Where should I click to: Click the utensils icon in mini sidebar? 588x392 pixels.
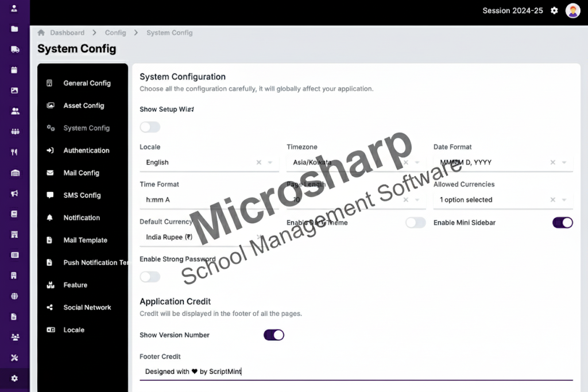coord(14,152)
